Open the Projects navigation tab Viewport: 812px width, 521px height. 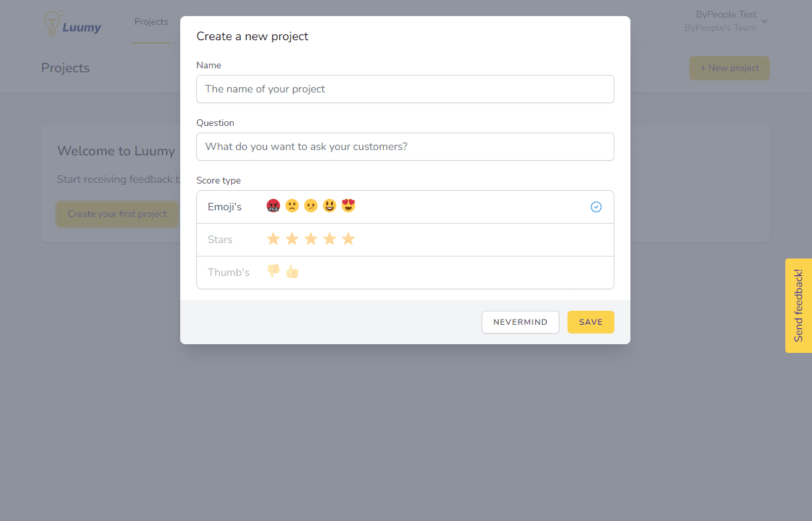click(x=151, y=22)
